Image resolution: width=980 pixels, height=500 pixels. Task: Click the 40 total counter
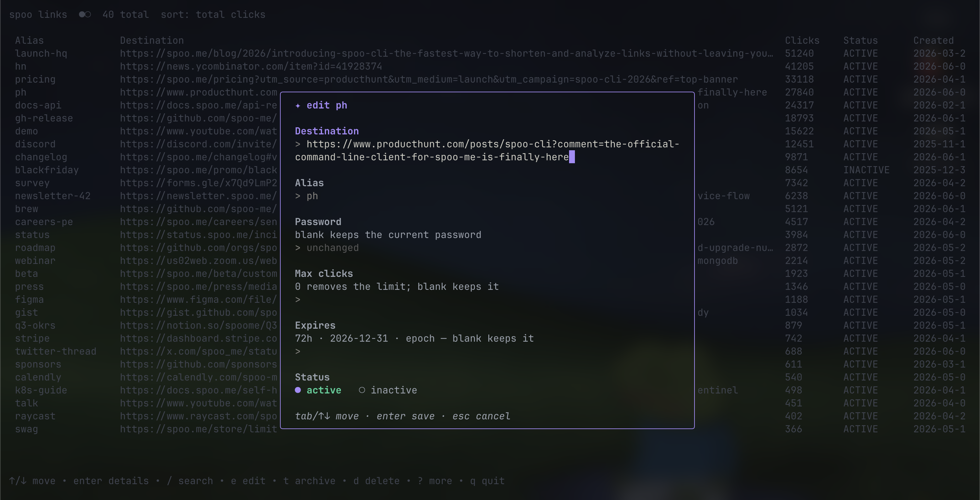125,15
